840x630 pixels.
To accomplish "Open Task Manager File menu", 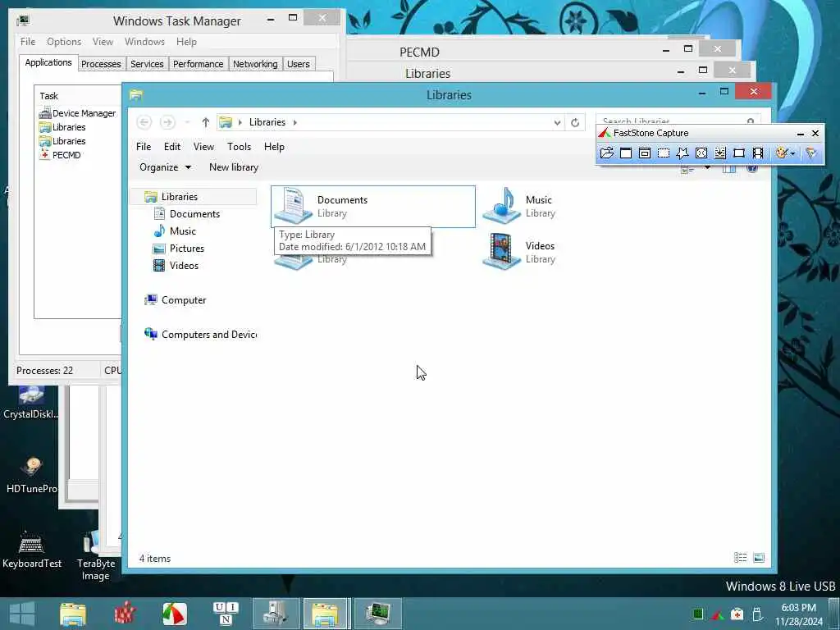I will 28,42.
